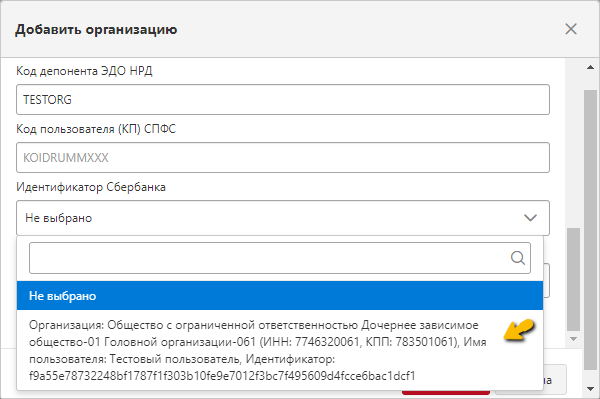Image resolution: width=600 pixels, height=399 pixels.
Task: Click the partially hidden button ending in 'на'
Action: [555, 380]
